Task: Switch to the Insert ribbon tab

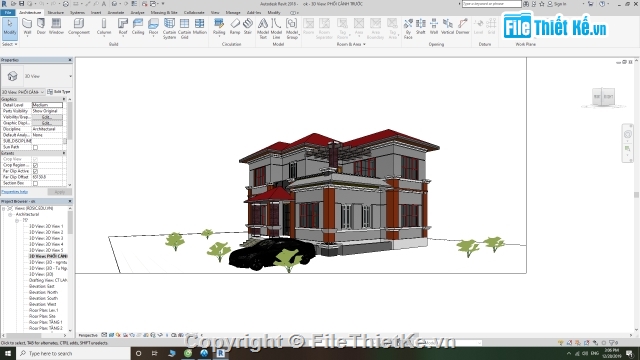Action: point(96,13)
